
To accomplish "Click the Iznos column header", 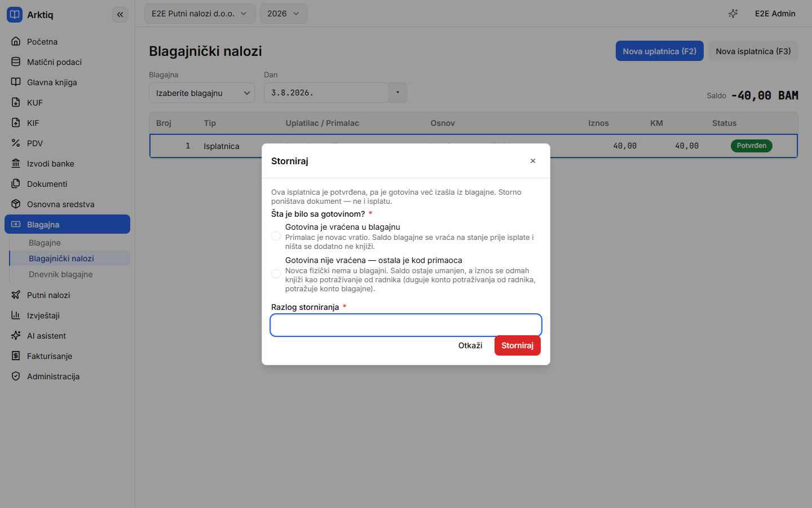I will (598, 123).
